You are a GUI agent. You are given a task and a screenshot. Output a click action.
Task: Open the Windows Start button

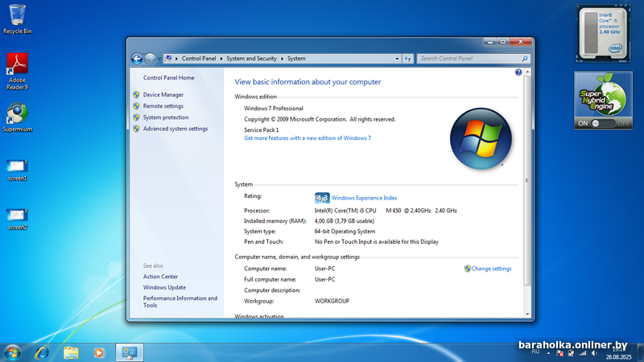tap(12, 352)
